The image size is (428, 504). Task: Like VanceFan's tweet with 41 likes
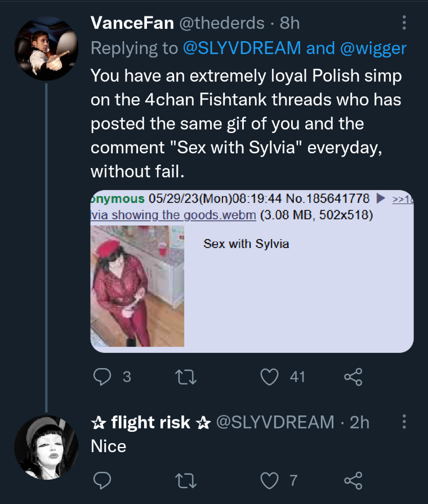pos(271,377)
